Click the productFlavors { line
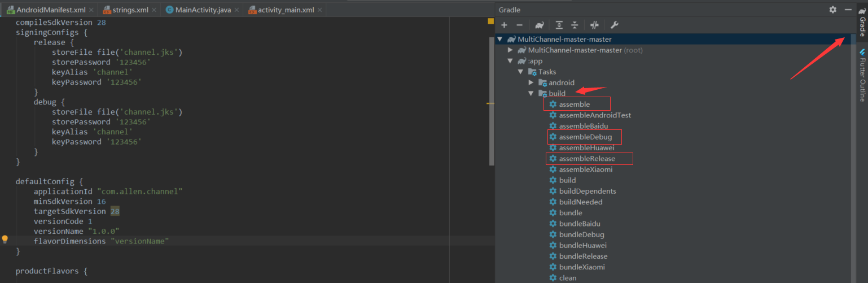 51,271
